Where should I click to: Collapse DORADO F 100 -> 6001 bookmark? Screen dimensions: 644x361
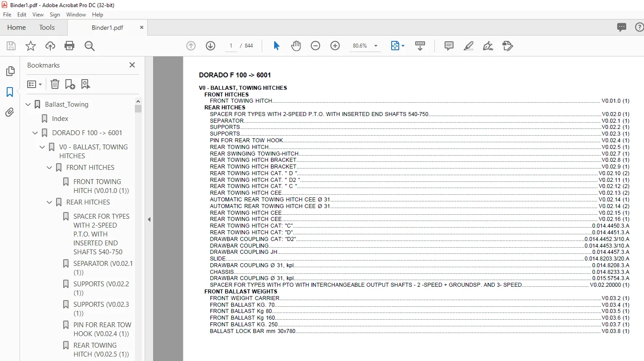35,133
